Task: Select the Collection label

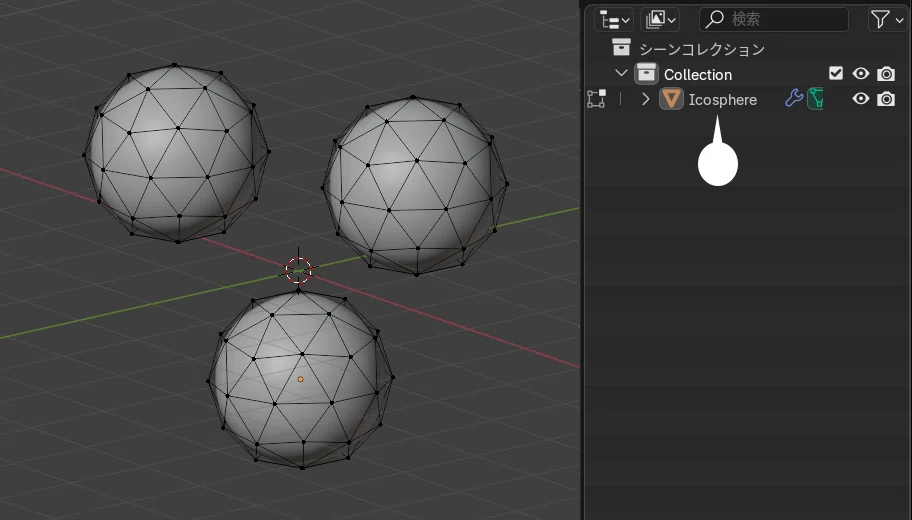Action: 697,74
